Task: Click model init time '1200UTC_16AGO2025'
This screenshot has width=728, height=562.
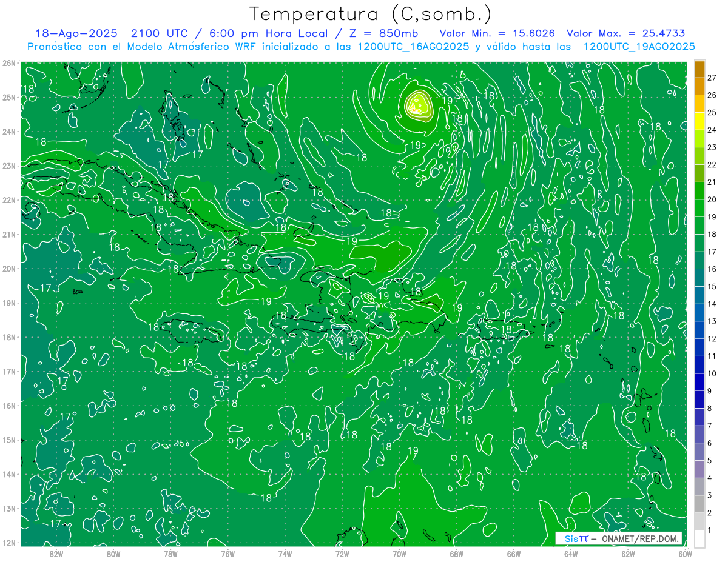Action: (415, 47)
